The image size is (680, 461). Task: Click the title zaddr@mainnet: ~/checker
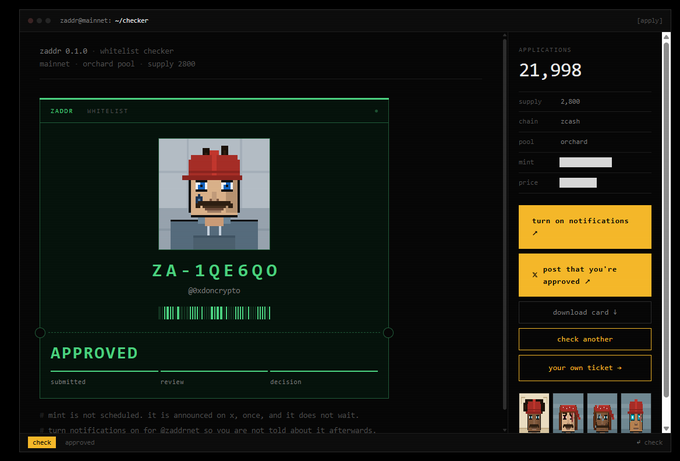[104, 20]
